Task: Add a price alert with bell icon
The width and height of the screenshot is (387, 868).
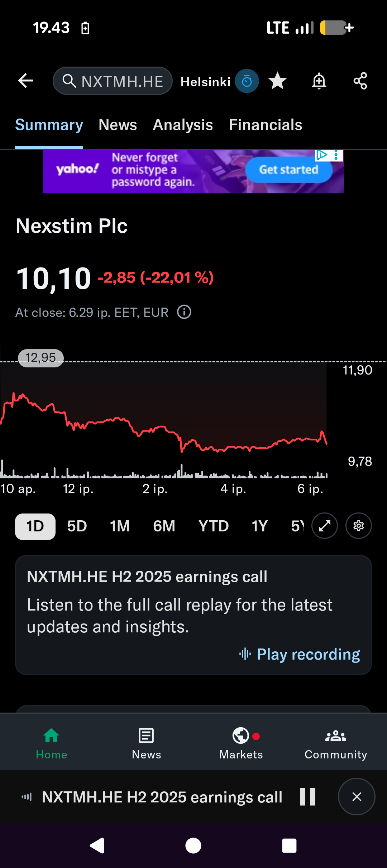Action: coord(319,81)
